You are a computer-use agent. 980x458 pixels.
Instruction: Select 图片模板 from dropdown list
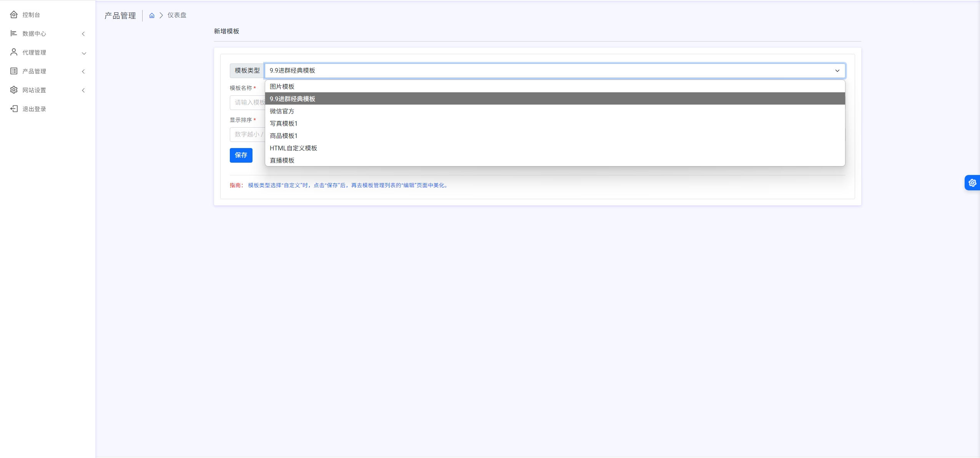[x=282, y=87]
